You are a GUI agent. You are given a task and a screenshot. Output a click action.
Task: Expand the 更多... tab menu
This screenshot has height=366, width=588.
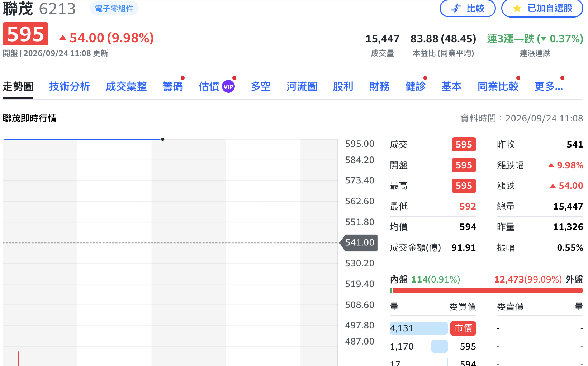[549, 86]
